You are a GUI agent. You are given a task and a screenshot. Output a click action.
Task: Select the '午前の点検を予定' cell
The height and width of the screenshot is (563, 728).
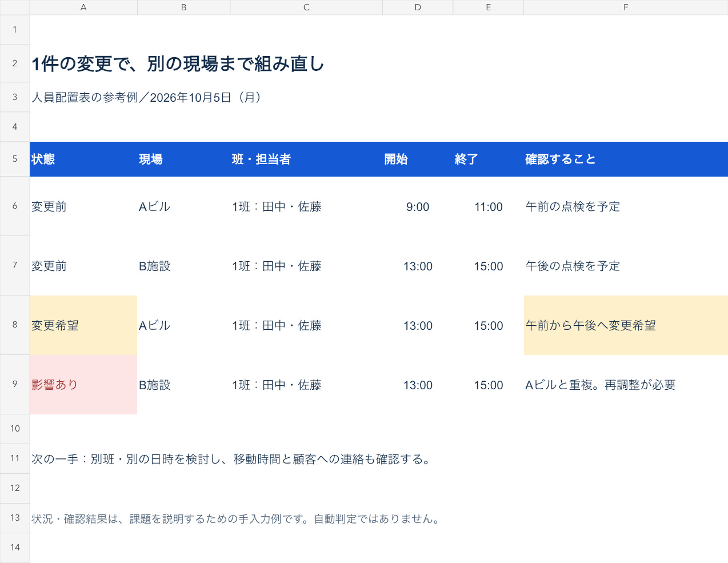click(626, 206)
